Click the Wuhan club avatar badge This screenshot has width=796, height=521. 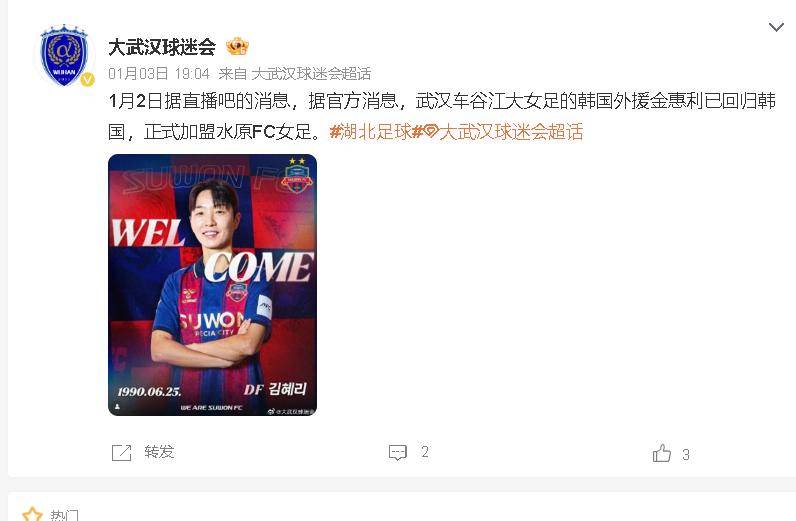tap(64, 55)
